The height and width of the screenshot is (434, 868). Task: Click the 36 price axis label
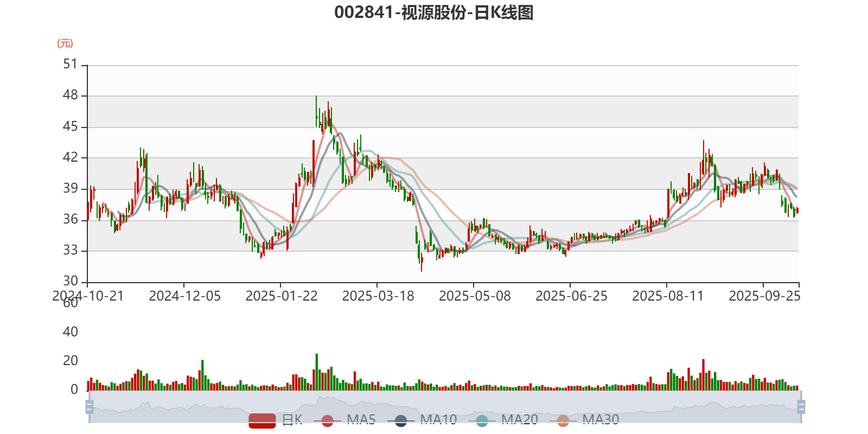coord(71,220)
